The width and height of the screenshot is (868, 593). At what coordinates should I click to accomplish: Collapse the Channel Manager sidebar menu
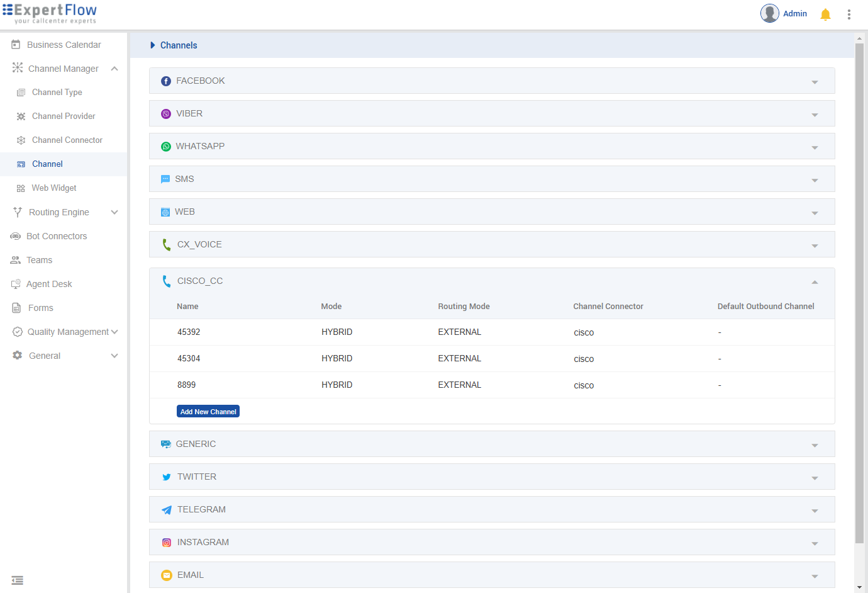point(114,69)
